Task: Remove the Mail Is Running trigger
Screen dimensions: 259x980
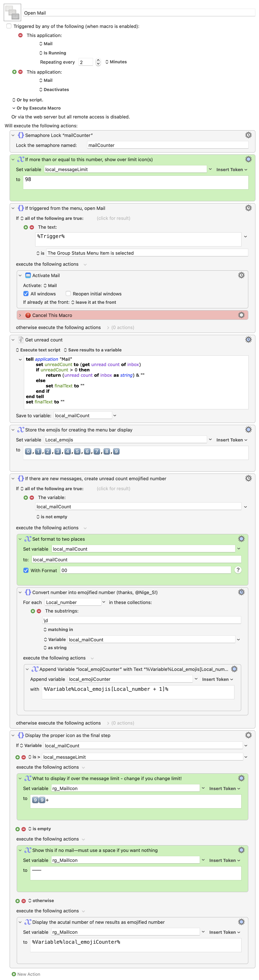Action: [x=20, y=35]
